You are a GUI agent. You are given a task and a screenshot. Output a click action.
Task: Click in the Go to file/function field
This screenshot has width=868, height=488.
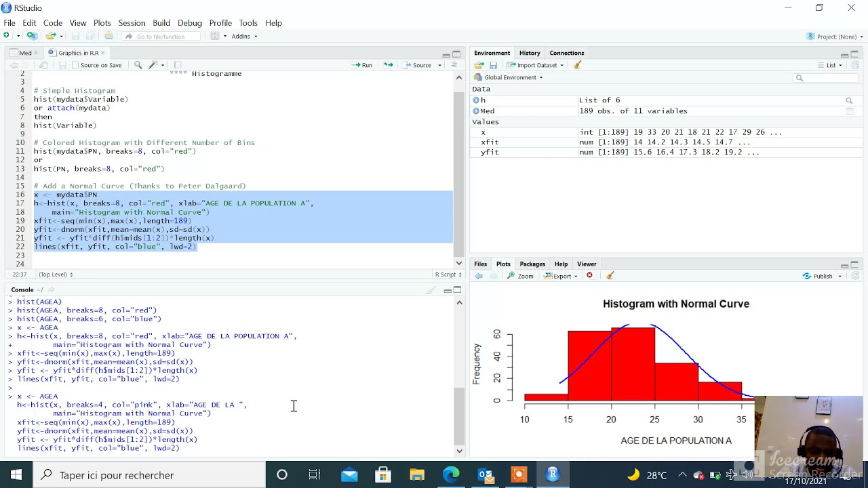click(x=161, y=37)
